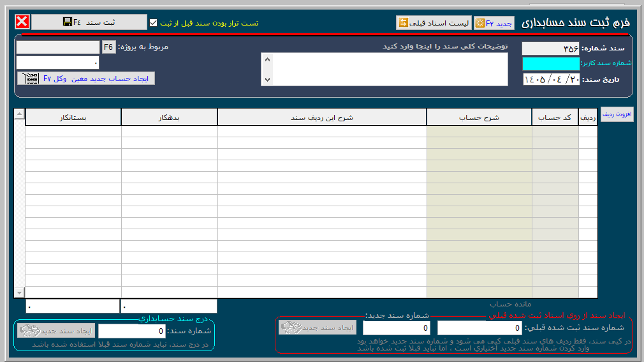
Task: Click the floppy disk save icon (ثبت سند F4)
Action: (x=68, y=22)
